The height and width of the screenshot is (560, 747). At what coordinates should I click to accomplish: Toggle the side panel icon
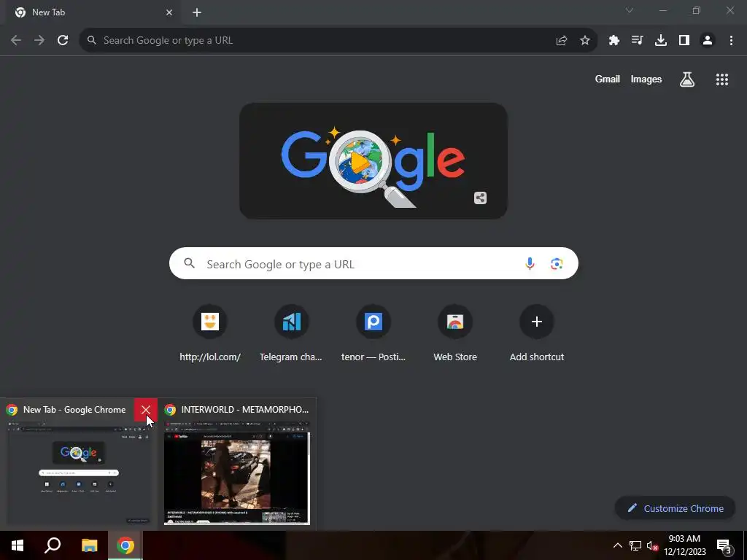click(684, 41)
